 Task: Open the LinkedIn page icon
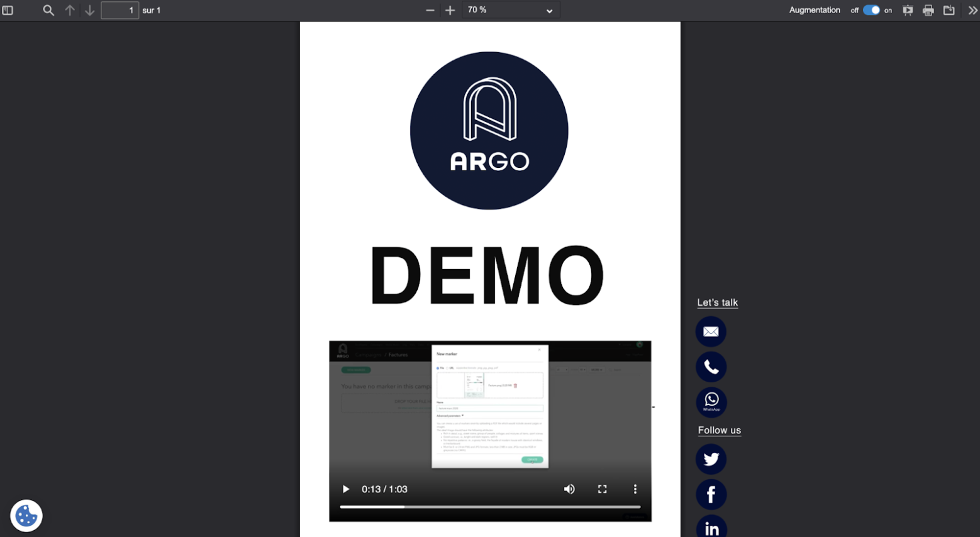click(x=711, y=527)
